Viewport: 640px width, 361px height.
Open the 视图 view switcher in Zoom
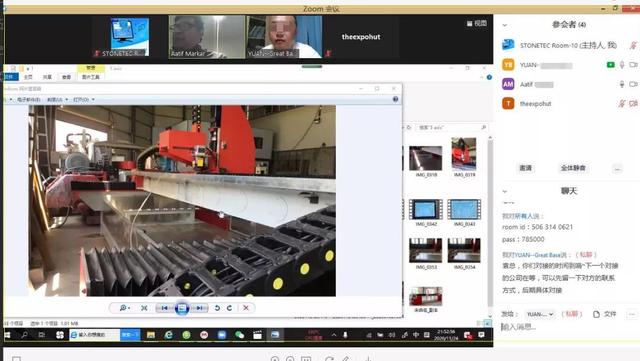(x=477, y=24)
